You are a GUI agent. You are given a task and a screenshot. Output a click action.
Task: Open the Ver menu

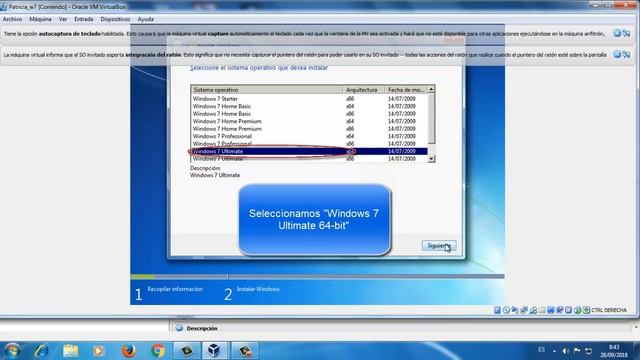pyautogui.click(x=62, y=19)
